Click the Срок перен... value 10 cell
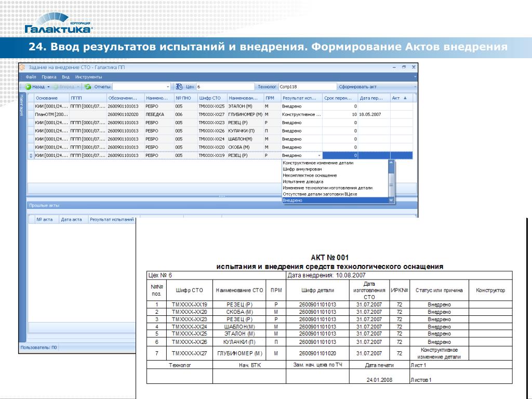The width and height of the screenshot is (532, 399). tap(340, 115)
